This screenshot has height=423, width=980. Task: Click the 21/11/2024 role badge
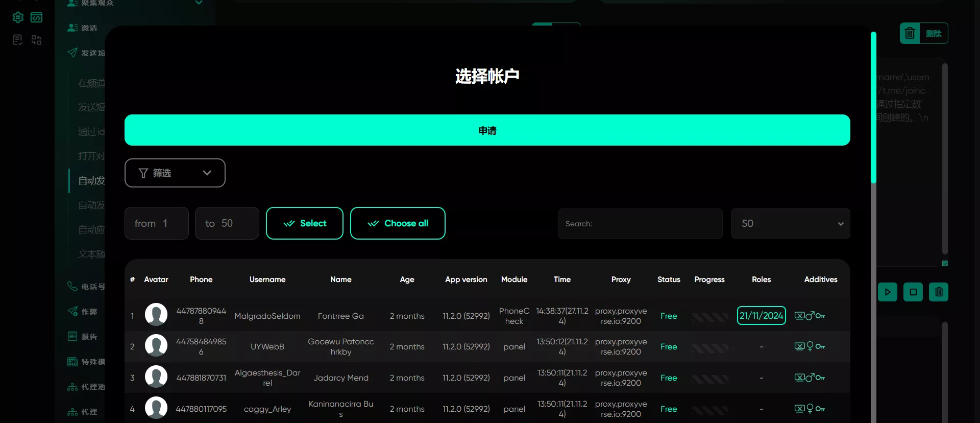[x=762, y=316]
